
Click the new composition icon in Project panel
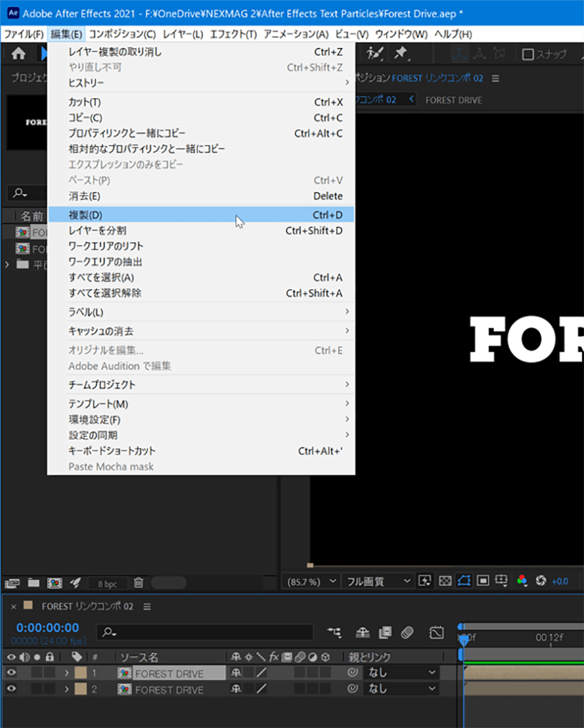coord(54,583)
